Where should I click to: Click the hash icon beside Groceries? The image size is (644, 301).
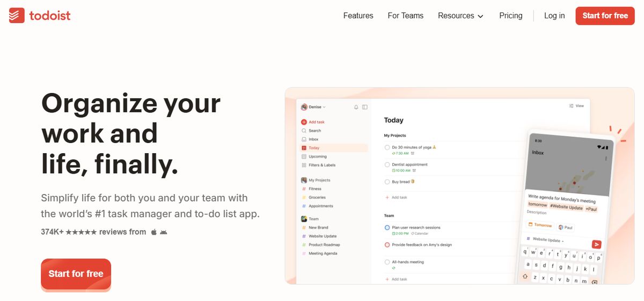[304, 197]
